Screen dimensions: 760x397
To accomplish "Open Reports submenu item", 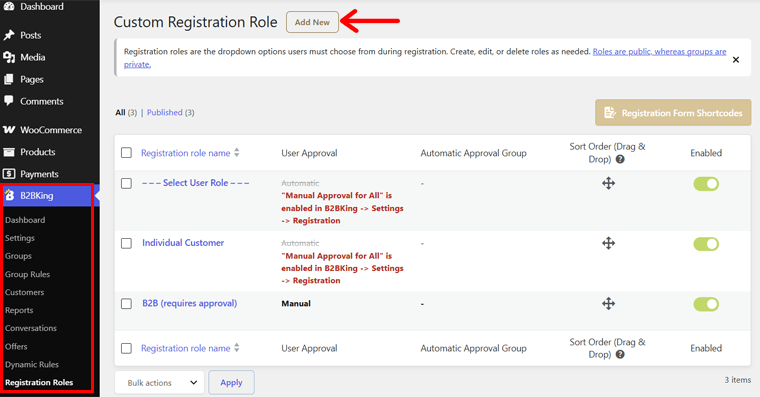I will coord(19,310).
